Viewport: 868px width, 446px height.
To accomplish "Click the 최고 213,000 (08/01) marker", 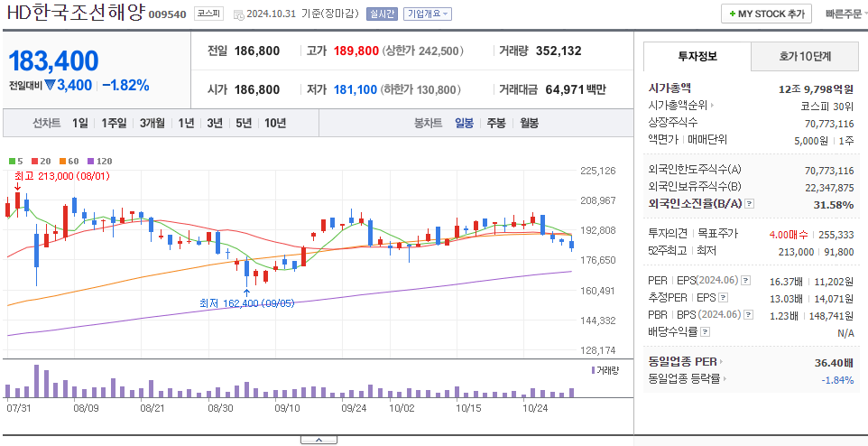I will (62, 176).
